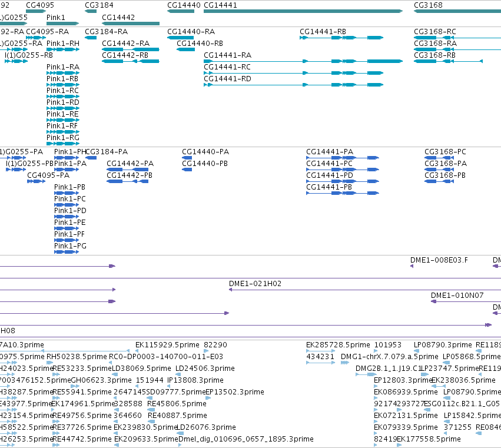Select the CG14441-RC transcript label
This screenshot has width=501, height=448.
[227, 67]
